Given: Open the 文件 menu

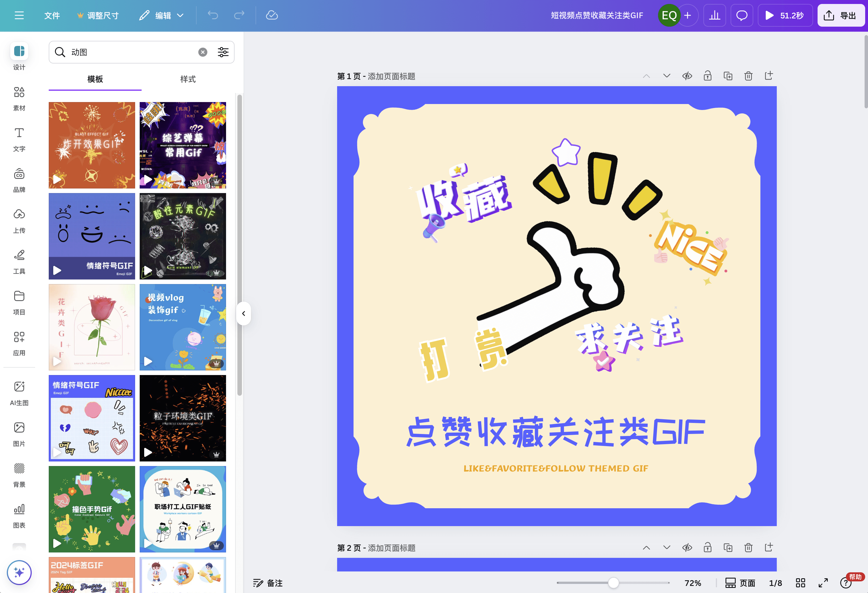Looking at the screenshot, I should tap(52, 15).
